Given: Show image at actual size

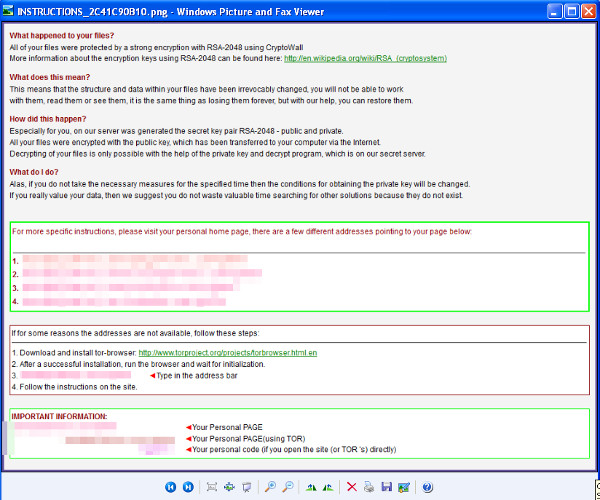Looking at the screenshot, I should (x=229, y=487).
